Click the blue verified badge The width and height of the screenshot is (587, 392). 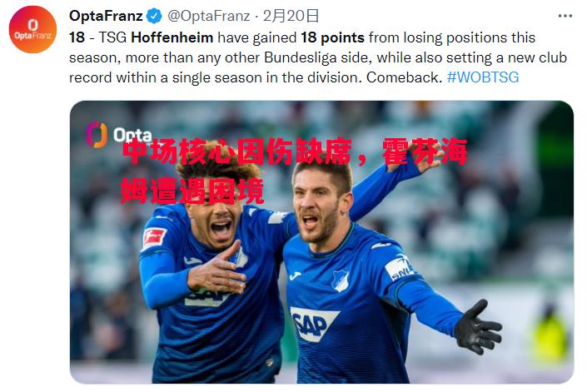pyautogui.click(x=154, y=16)
